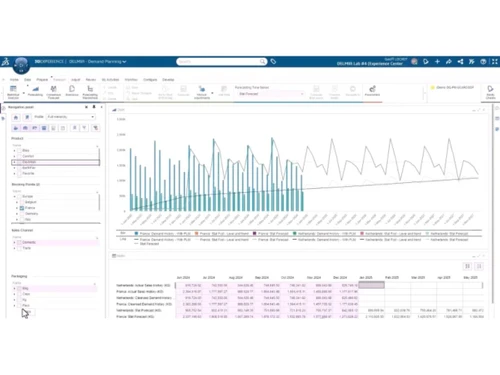Click second table layout button above month columns
Viewport: 500px width, 375px height.
(x=479, y=266)
